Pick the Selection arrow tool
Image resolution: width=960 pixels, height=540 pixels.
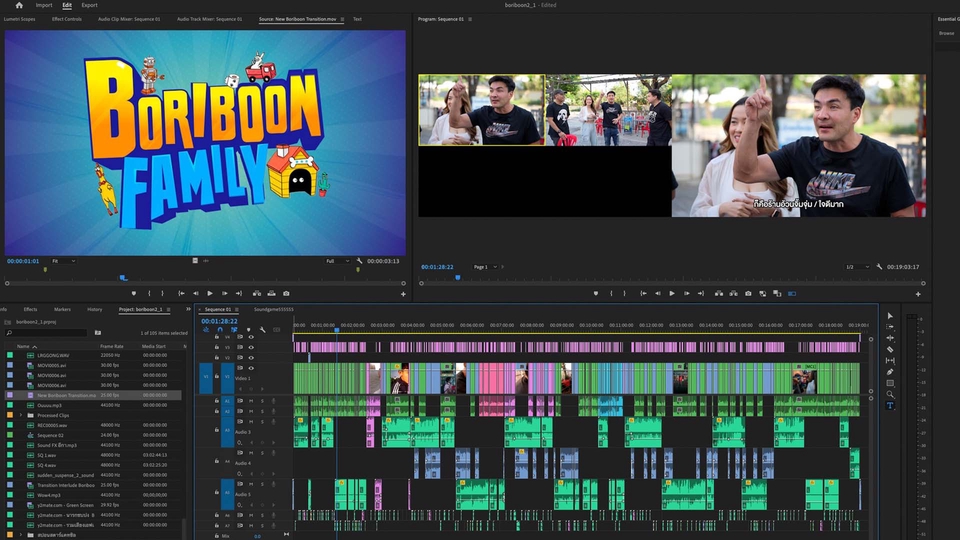coord(890,316)
